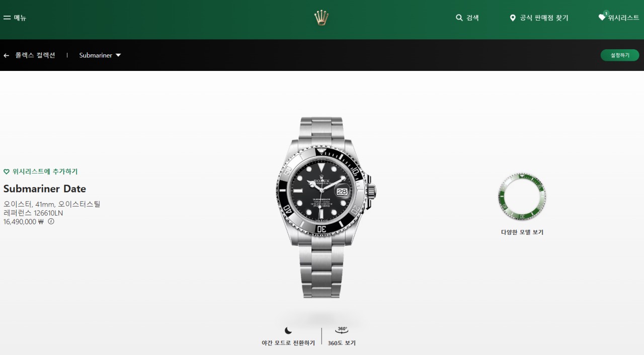This screenshot has height=355, width=644.
Task: Toggle night mode with moon icon
Action: [288, 331]
